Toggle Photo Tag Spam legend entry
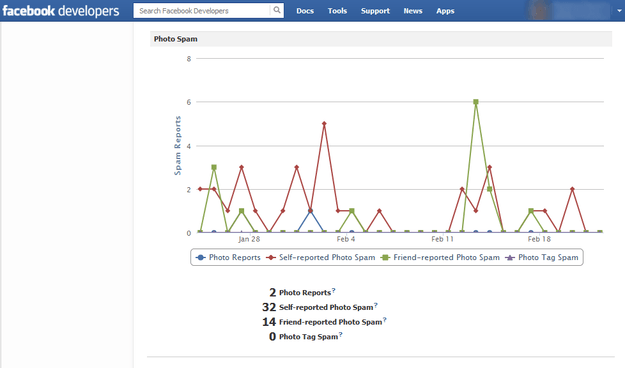The image size is (625, 368). [x=542, y=258]
